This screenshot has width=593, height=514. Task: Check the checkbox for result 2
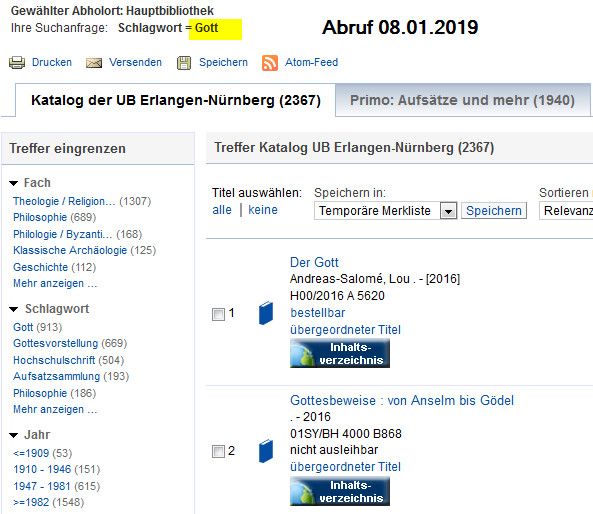(x=218, y=451)
